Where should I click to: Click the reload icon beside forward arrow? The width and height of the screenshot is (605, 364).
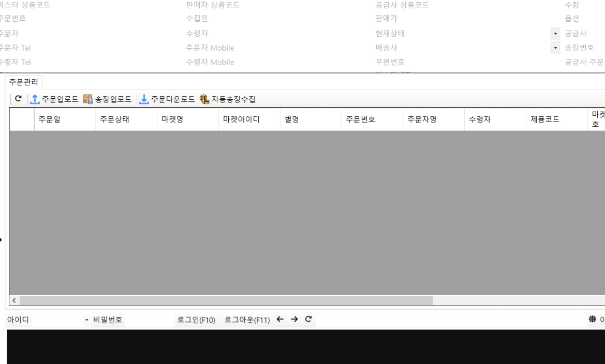[x=308, y=319]
